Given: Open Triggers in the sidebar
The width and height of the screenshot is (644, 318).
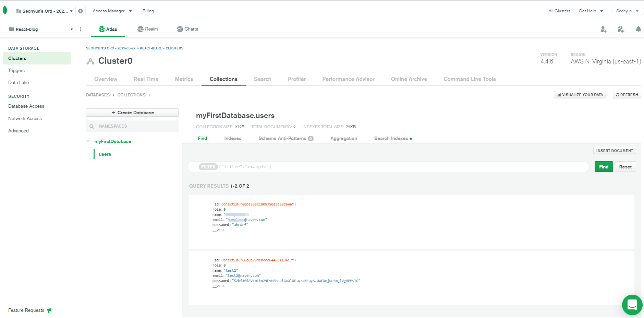Looking at the screenshot, I should coord(16,71).
